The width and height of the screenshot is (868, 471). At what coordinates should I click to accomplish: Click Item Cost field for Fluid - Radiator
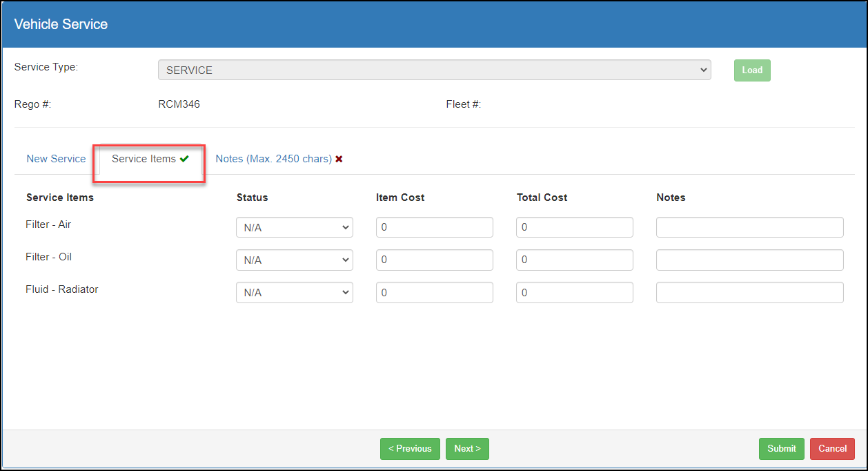tap(435, 292)
